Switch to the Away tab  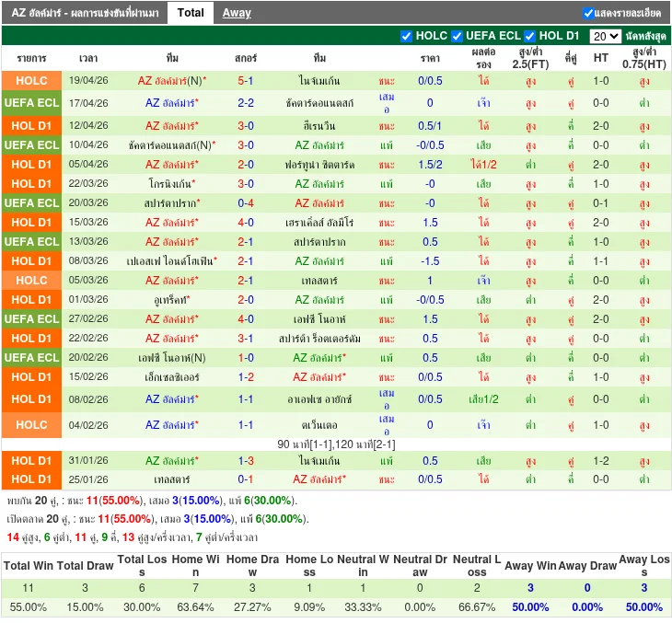(237, 13)
